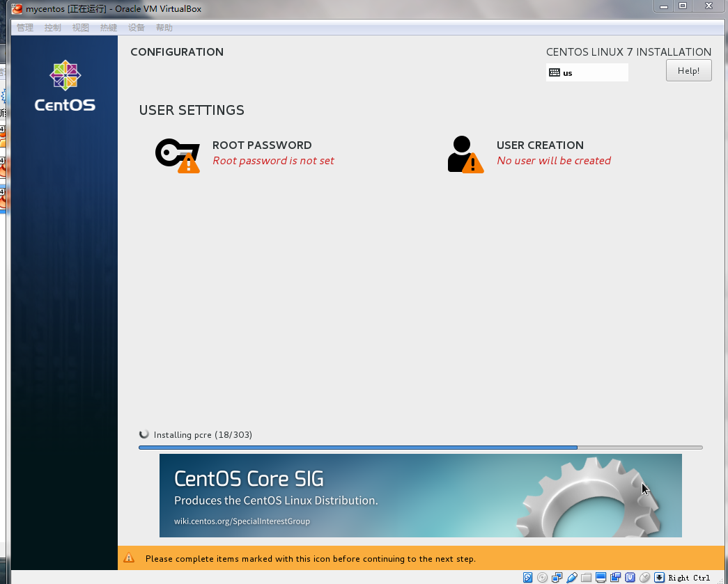
Task: Click the CentOS Core SIG banner
Action: click(421, 496)
